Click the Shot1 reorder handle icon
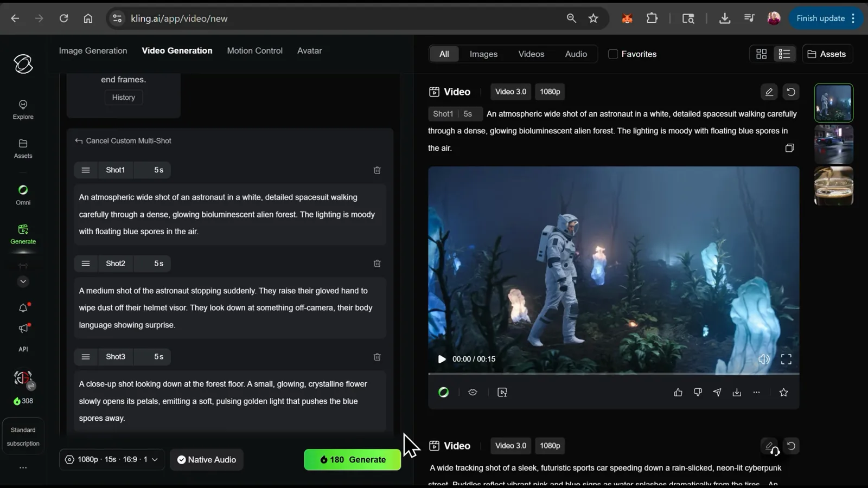The image size is (868, 488). coord(86,170)
